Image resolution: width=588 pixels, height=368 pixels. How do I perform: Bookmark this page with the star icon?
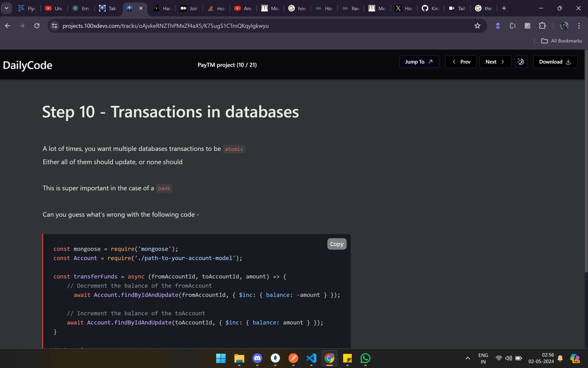tap(477, 25)
